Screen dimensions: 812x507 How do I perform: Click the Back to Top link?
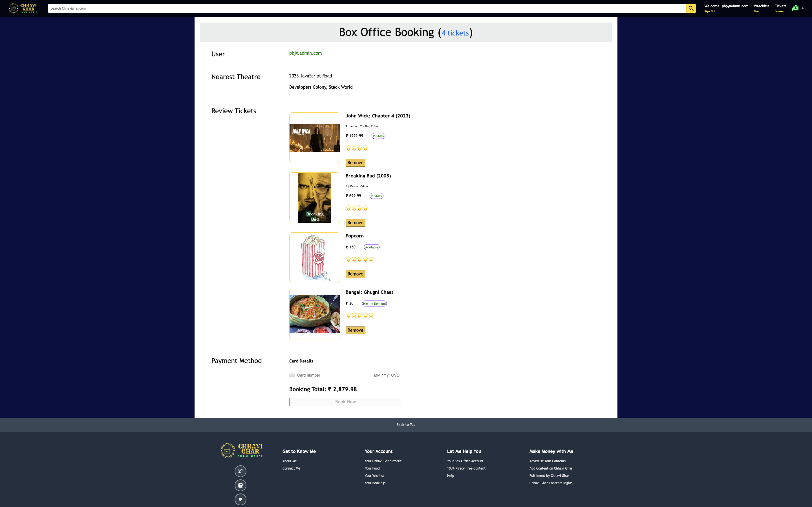[406, 424]
